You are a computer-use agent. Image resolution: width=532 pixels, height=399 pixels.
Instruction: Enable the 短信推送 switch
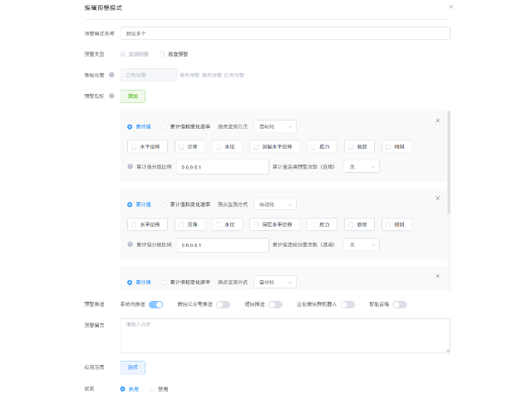pos(275,305)
